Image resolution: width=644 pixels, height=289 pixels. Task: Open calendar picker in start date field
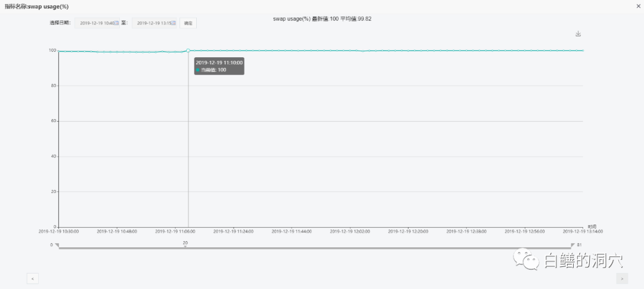(x=116, y=23)
